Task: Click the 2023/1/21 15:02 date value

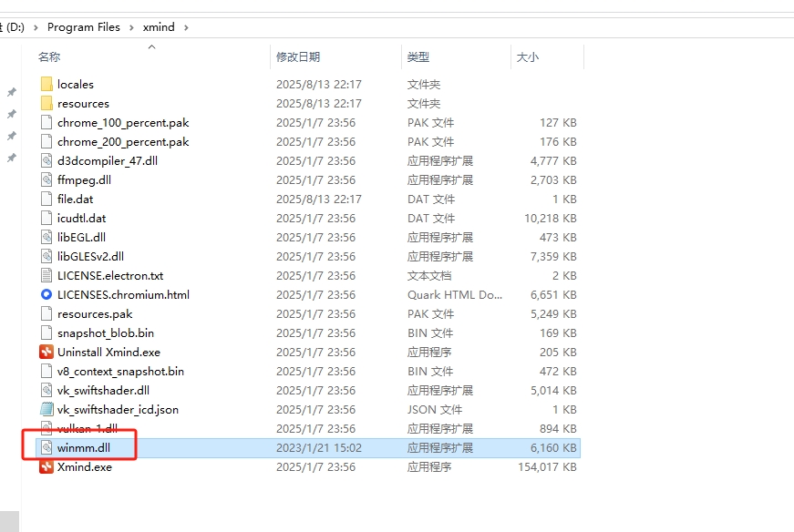Action: (x=319, y=448)
